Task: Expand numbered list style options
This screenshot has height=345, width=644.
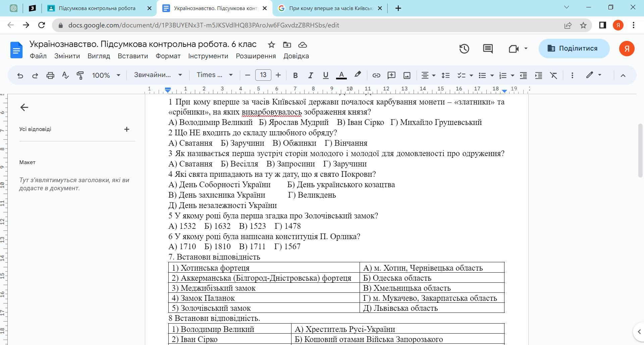Action: coord(512,75)
